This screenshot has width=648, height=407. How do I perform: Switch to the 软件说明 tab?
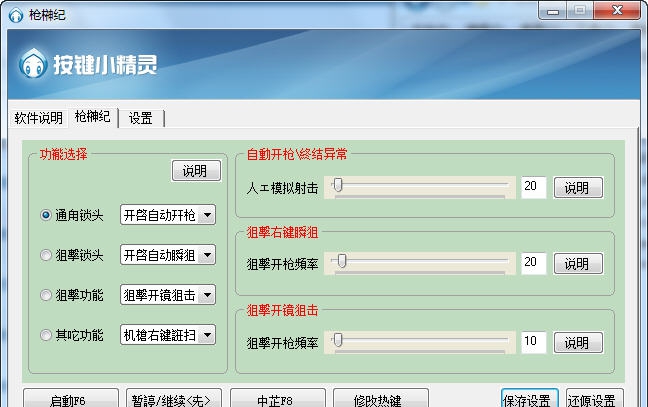pyautogui.click(x=38, y=118)
